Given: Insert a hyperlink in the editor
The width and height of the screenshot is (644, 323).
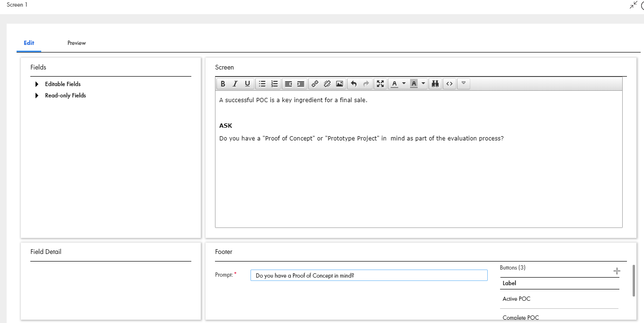Looking at the screenshot, I should tap(315, 84).
